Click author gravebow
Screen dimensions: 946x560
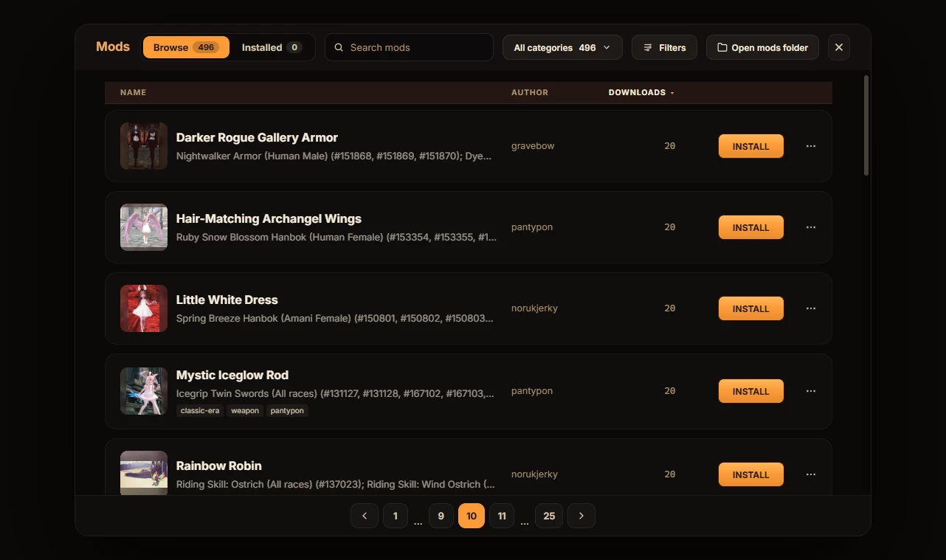click(533, 146)
